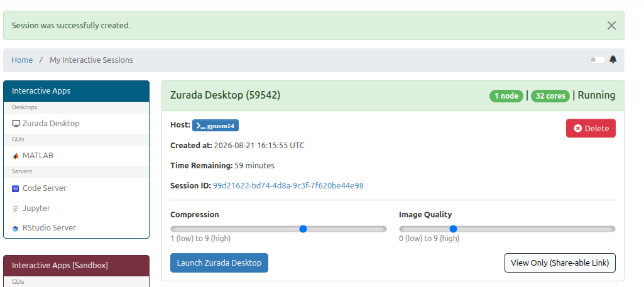Click the RStudio Server icon
Image resolution: width=644 pixels, height=287 pixels.
pos(16,229)
